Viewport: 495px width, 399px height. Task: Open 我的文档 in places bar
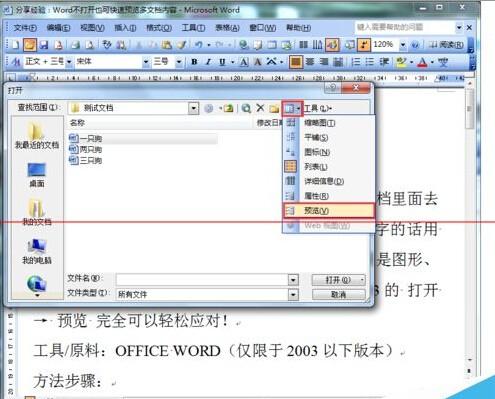(37, 213)
